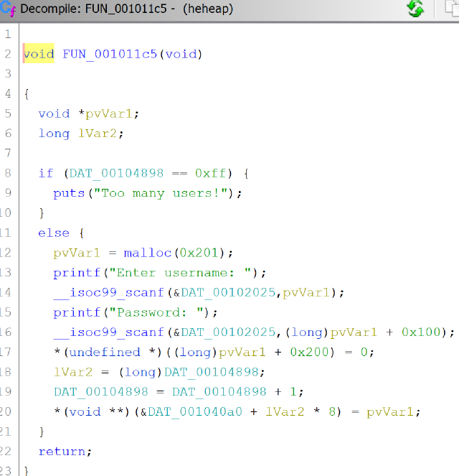
Task: Click DAT_00102025 format reference on line 14
Action: 228,293
